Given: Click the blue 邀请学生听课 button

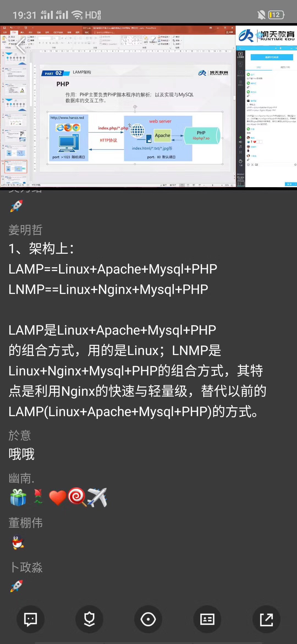Looking at the screenshot, I should coord(272,57).
